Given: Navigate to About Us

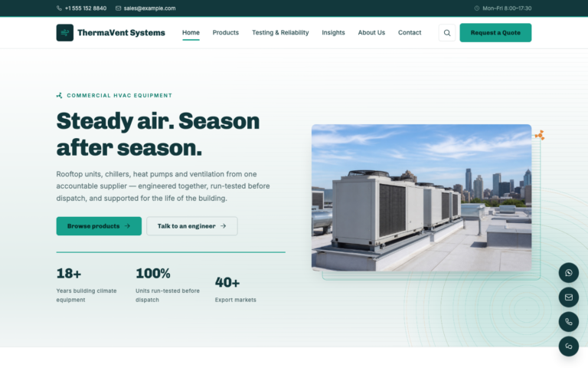Looking at the screenshot, I should (371, 33).
